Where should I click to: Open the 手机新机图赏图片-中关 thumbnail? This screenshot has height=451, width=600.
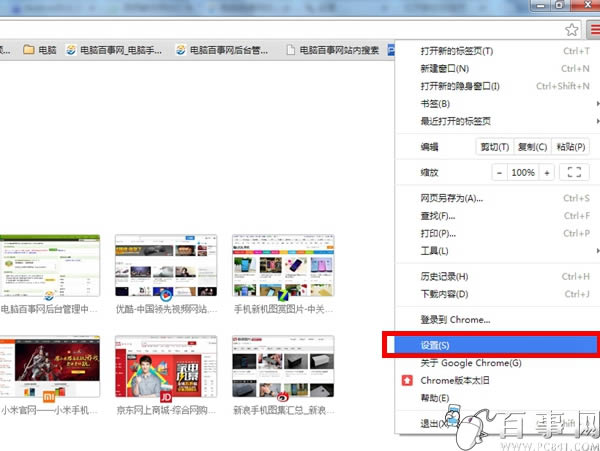click(x=283, y=265)
